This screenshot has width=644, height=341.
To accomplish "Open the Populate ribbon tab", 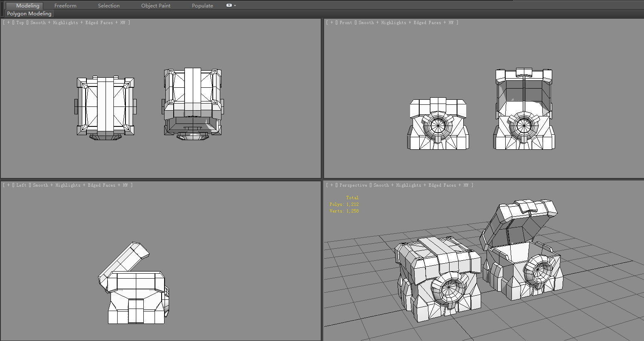I will coord(202,5).
